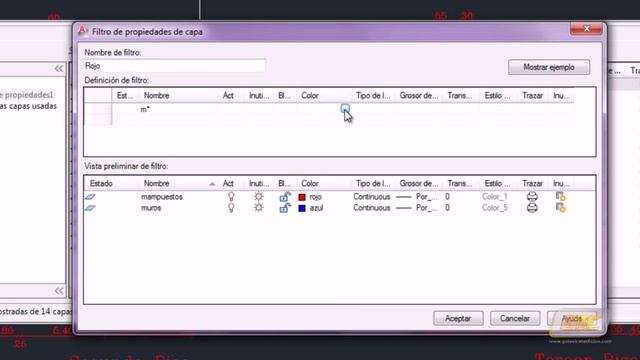Click the Ayuda button

point(572,318)
